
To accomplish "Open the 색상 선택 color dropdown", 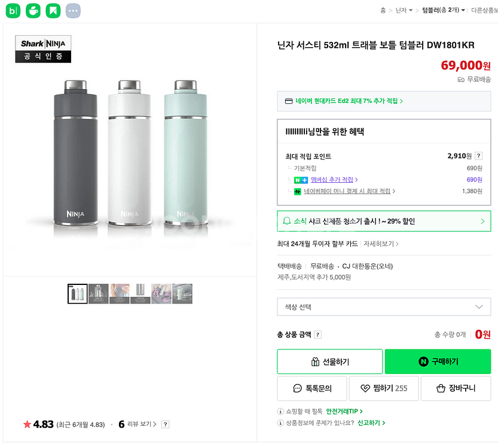I will [384, 307].
